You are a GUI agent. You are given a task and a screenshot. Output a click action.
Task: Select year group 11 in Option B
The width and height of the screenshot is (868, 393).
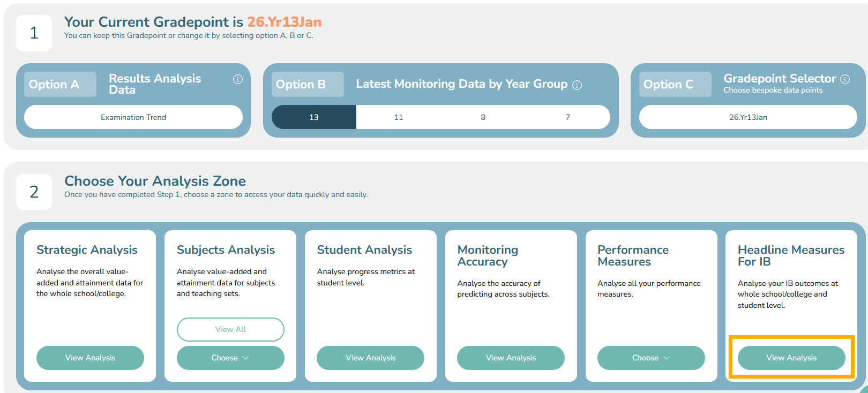398,117
